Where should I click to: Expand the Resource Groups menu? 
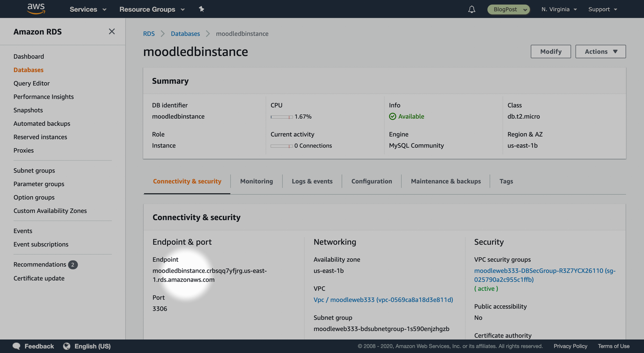152,9
